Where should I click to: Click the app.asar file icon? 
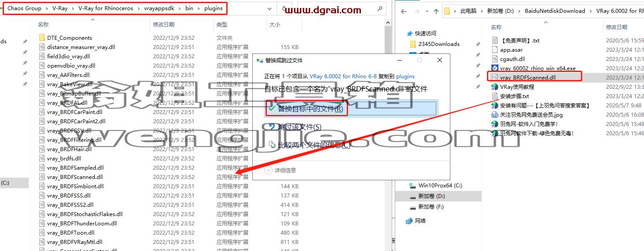click(495, 49)
